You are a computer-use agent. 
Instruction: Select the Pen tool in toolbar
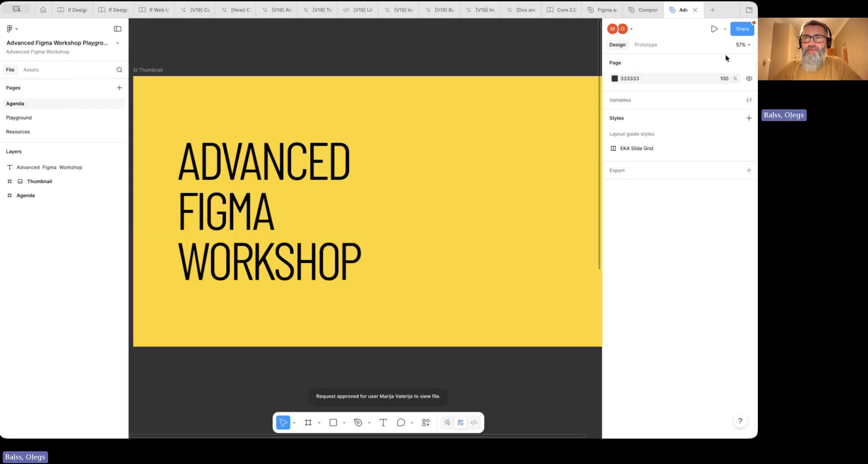coord(358,423)
